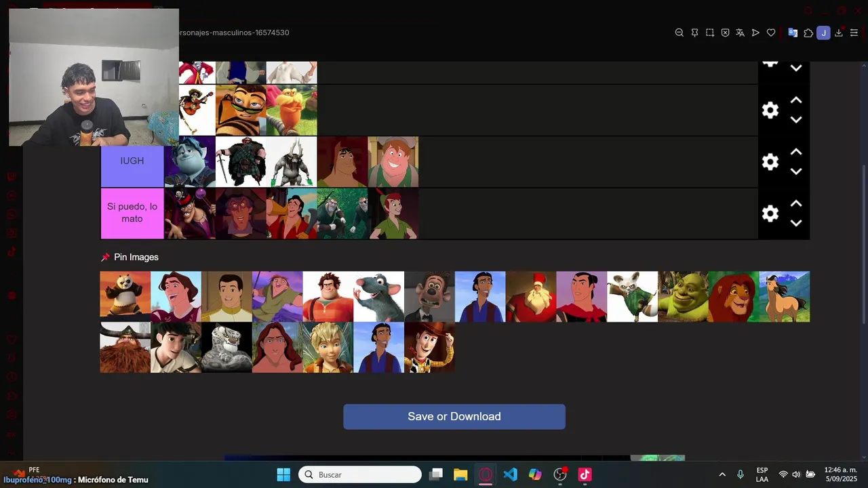Click the pin tab icon in address bar
868x488 pixels.
click(x=694, y=33)
